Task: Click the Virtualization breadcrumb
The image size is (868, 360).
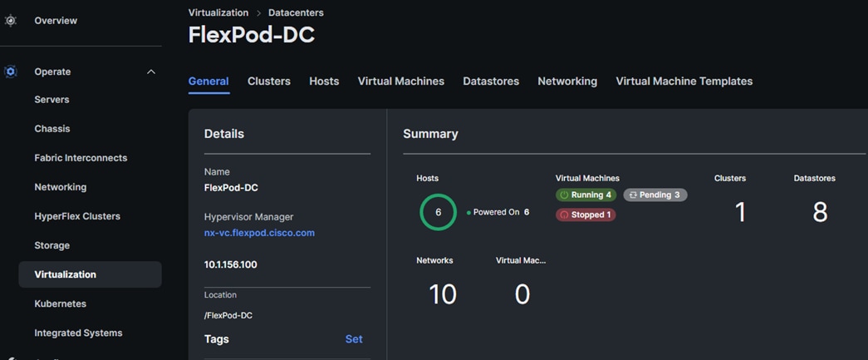Action: coord(218,12)
